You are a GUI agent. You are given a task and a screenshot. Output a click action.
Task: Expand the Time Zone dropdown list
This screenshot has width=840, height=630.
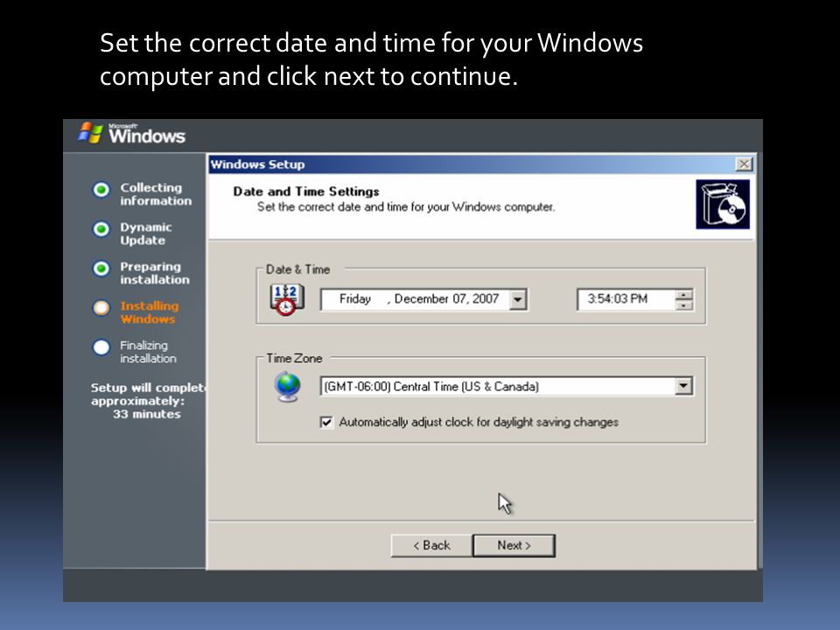coord(683,386)
